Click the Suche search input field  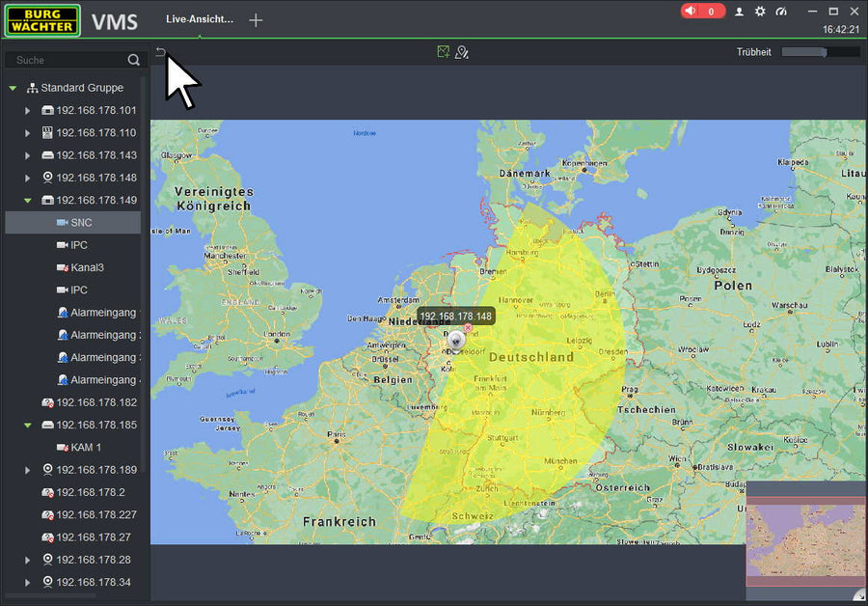click(66, 61)
